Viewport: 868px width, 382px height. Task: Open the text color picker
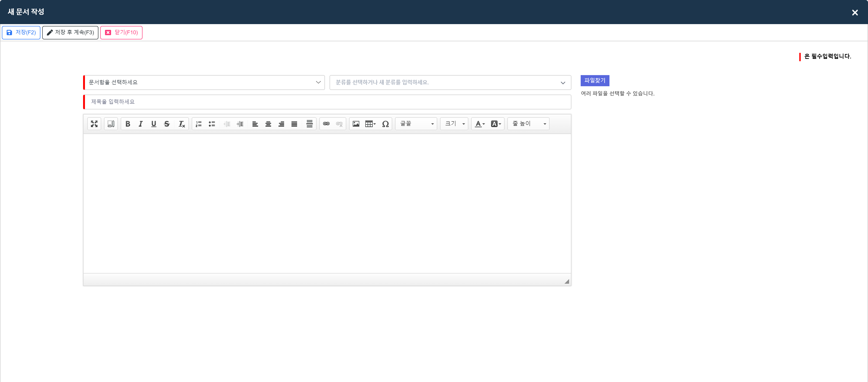click(x=480, y=124)
